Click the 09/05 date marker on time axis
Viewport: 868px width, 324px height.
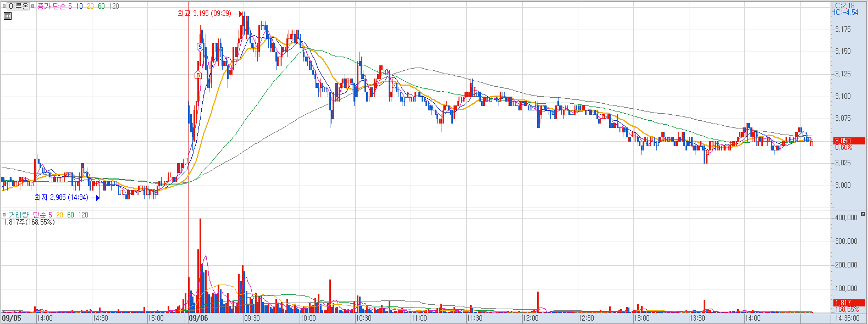[x=12, y=318]
